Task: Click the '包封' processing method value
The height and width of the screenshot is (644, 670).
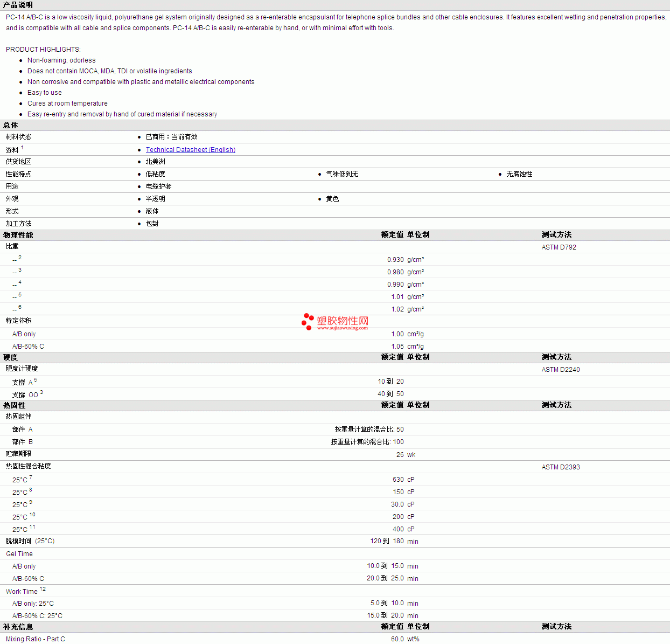Action: click(152, 224)
